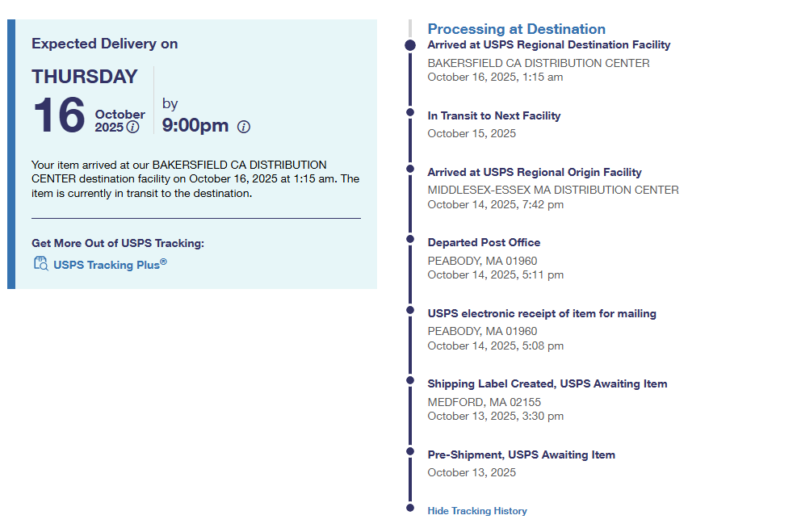Click the In Transit to Next Facility event title

493,115
